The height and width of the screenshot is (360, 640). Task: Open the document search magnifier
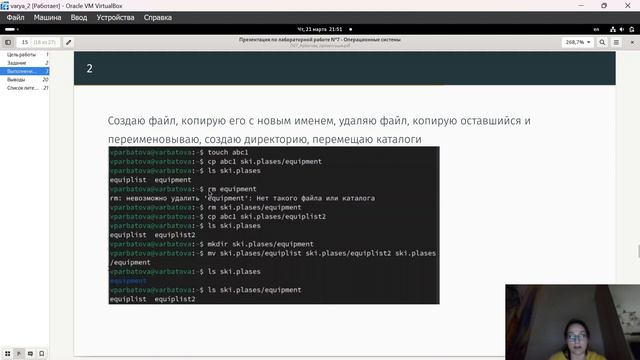pos(602,42)
